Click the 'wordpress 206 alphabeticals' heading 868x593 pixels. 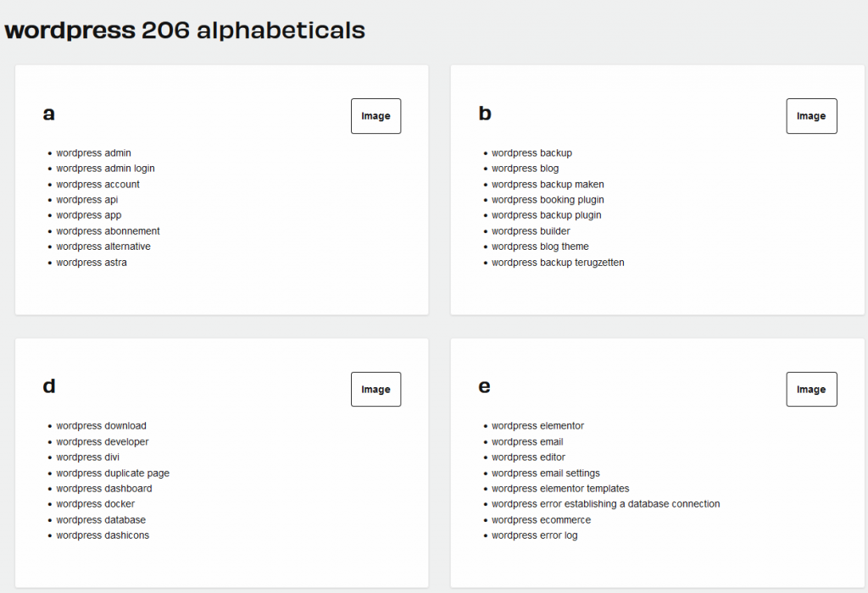tap(185, 31)
